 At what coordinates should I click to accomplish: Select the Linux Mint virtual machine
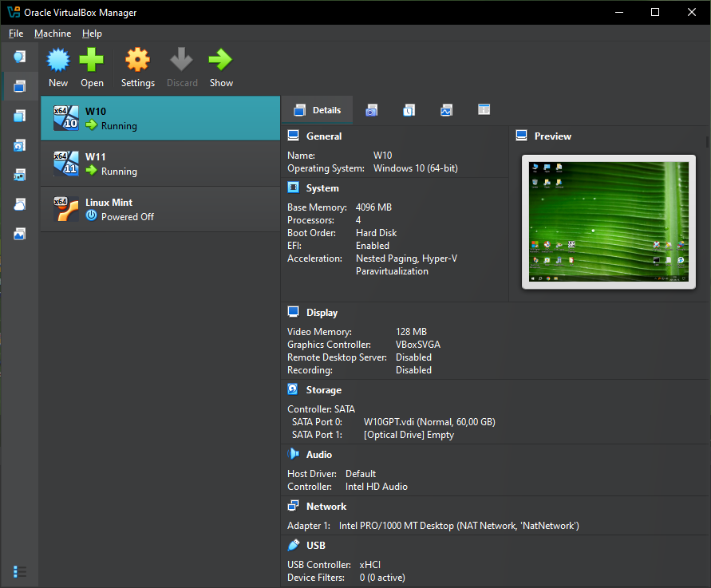point(160,209)
